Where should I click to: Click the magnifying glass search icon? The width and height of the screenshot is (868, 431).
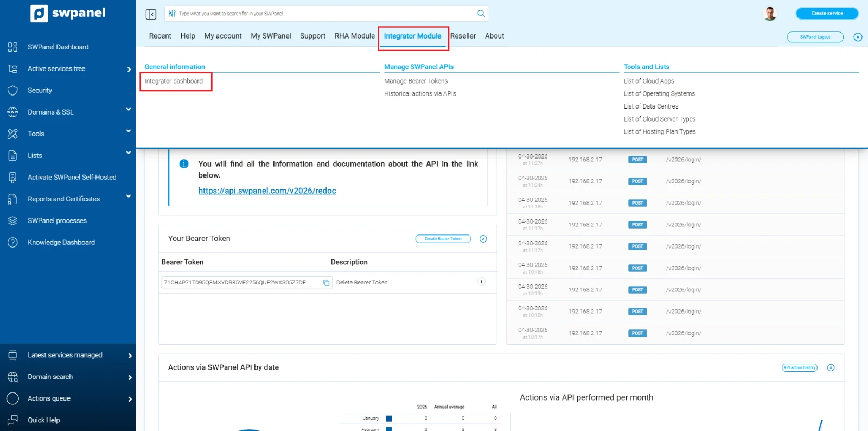coord(481,14)
